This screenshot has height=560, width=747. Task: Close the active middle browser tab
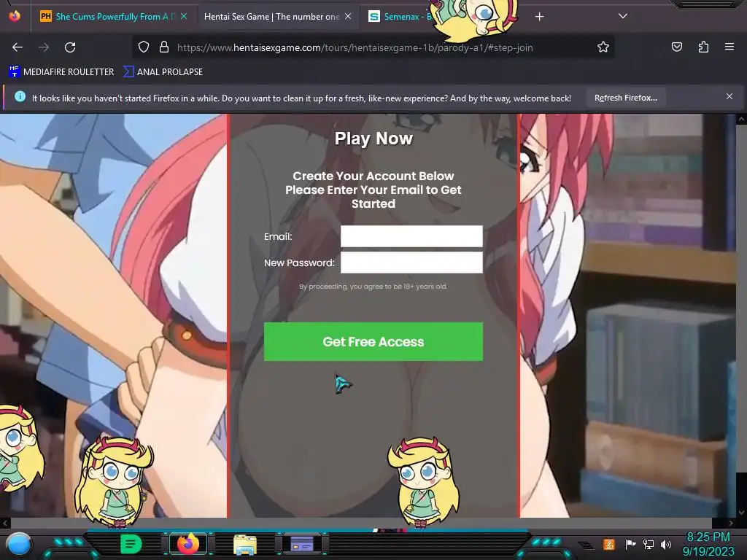pyautogui.click(x=348, y=16)
